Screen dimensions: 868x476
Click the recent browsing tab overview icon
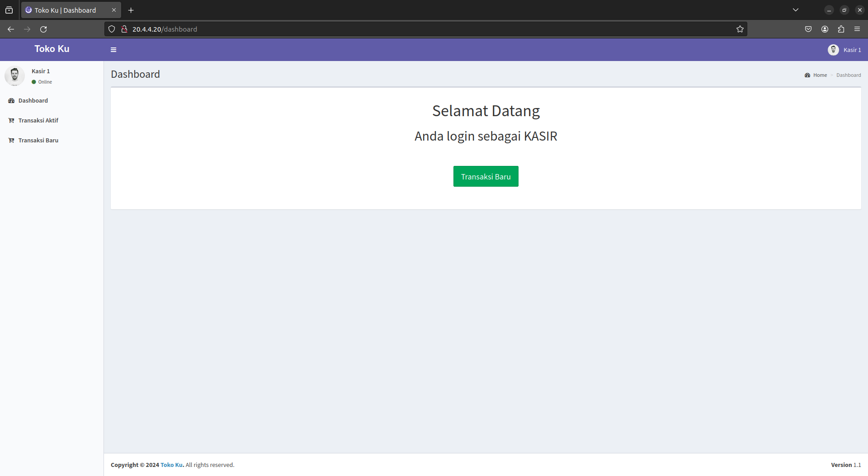click(x=9, y=10)
